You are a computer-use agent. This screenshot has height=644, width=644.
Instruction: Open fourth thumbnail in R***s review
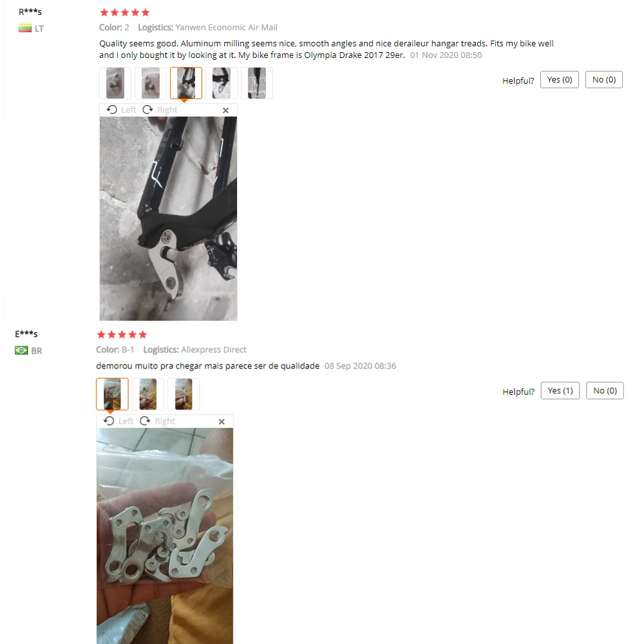(222, 83)
